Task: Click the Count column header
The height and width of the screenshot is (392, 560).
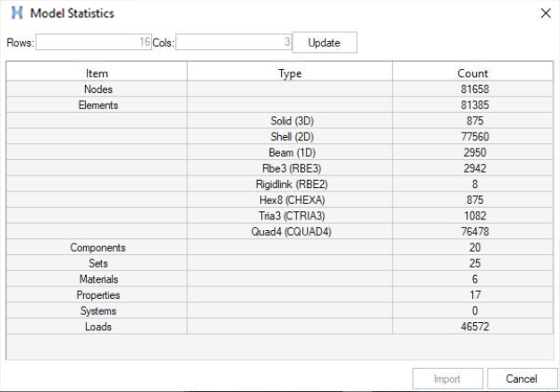Action: [x=472, y=73]
